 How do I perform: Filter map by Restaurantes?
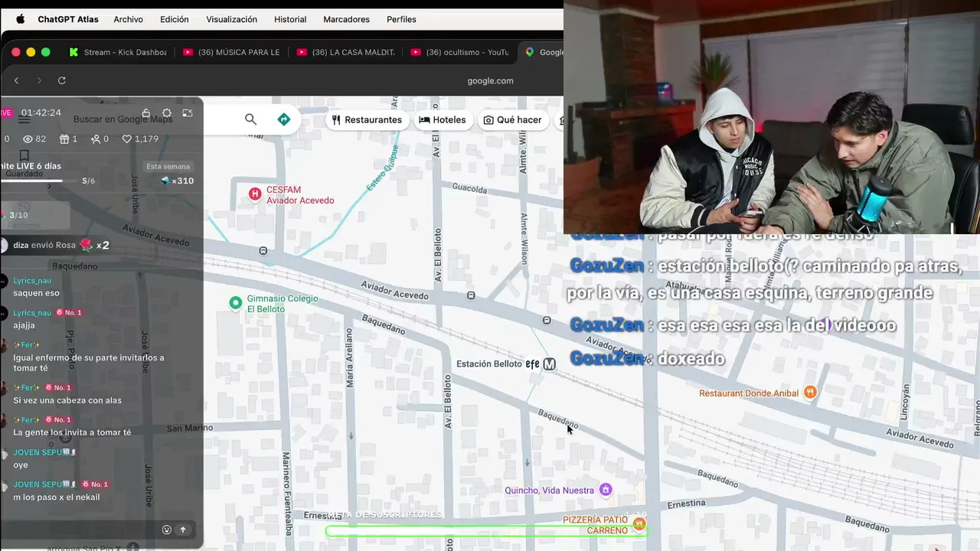367,120
